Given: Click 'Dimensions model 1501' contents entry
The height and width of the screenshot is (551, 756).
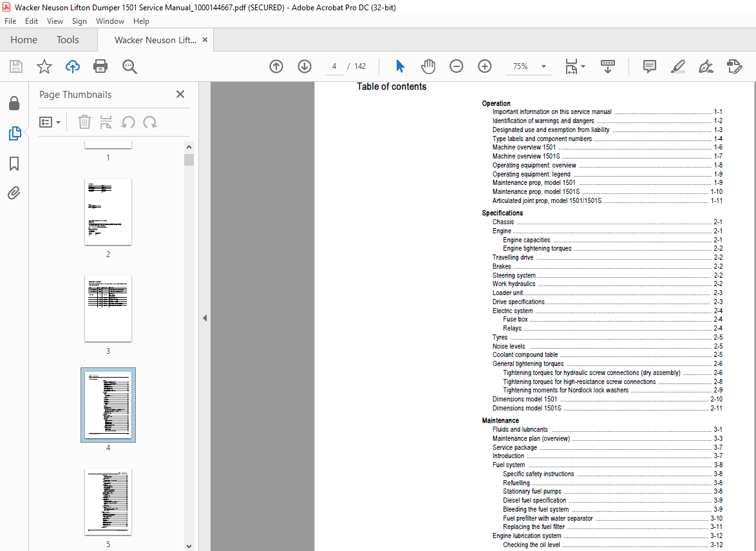Looking at the screenshot, I should (x=607, y=399).
